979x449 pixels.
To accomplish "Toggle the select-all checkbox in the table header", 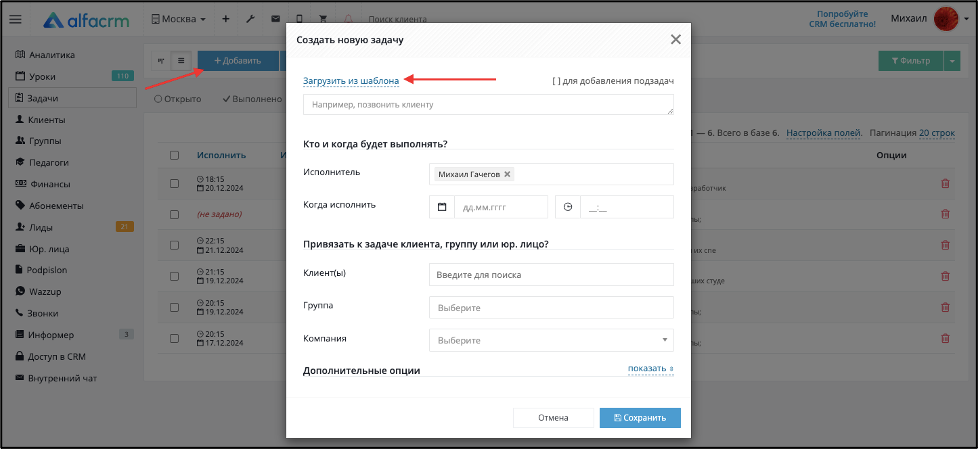I will pyautogui.click(x=175, y=155).
